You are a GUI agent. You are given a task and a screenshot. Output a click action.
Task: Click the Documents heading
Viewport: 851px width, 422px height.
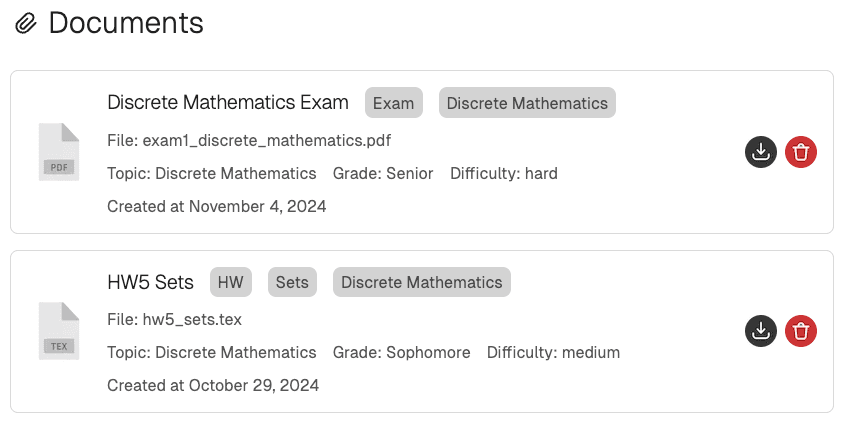click(126, 23)
